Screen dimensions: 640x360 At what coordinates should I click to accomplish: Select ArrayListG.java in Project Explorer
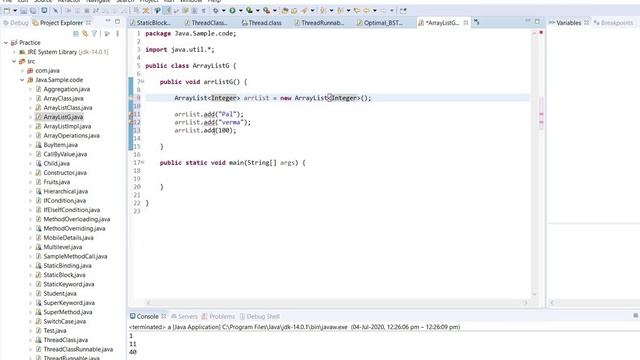(63, 117)
